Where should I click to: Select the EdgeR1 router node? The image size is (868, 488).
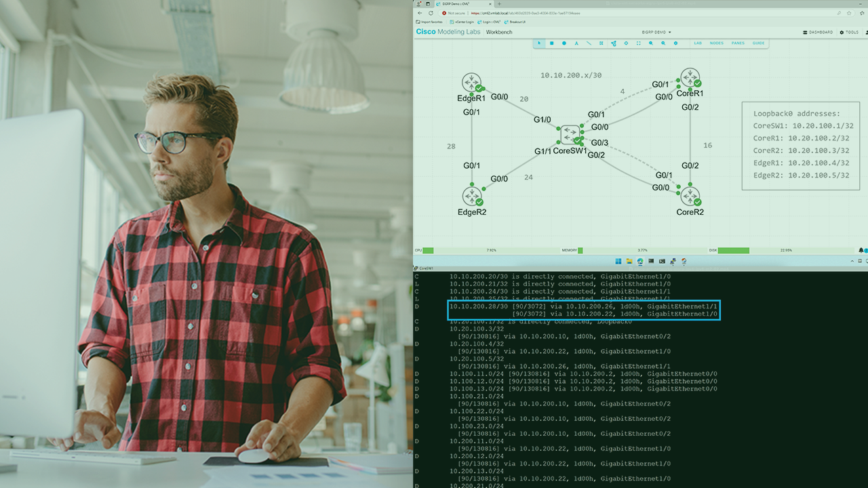(471, 83)
